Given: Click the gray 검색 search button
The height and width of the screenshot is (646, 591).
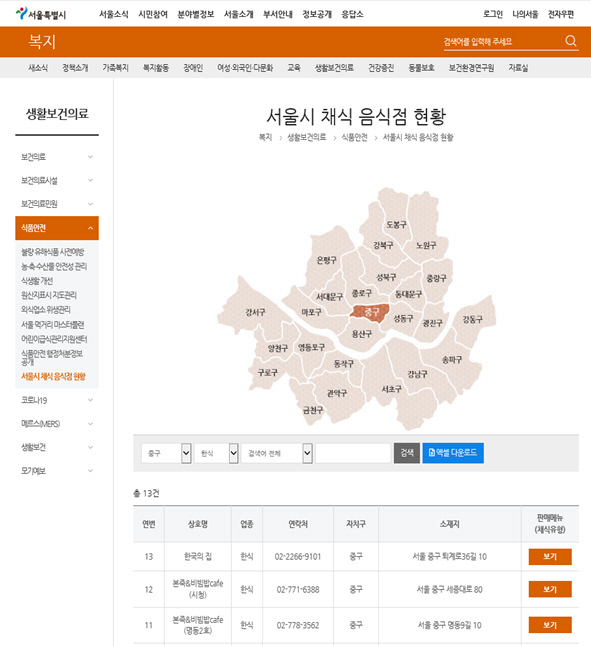Looking at the screenshot, I should pyautogui.click(x=406, y=453).
